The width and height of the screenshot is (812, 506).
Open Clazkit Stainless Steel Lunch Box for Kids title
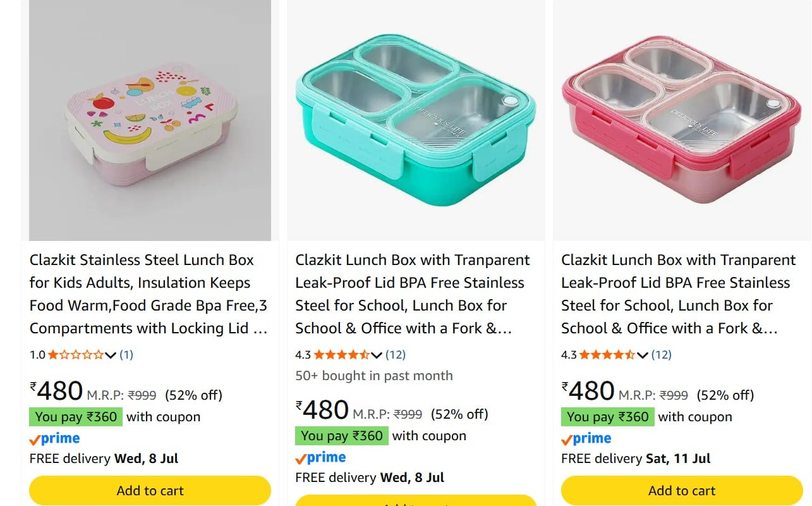coord(148,294)
